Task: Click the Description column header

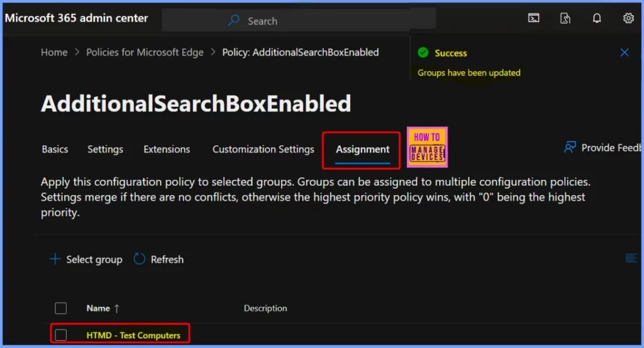Action: coord(265,308)
